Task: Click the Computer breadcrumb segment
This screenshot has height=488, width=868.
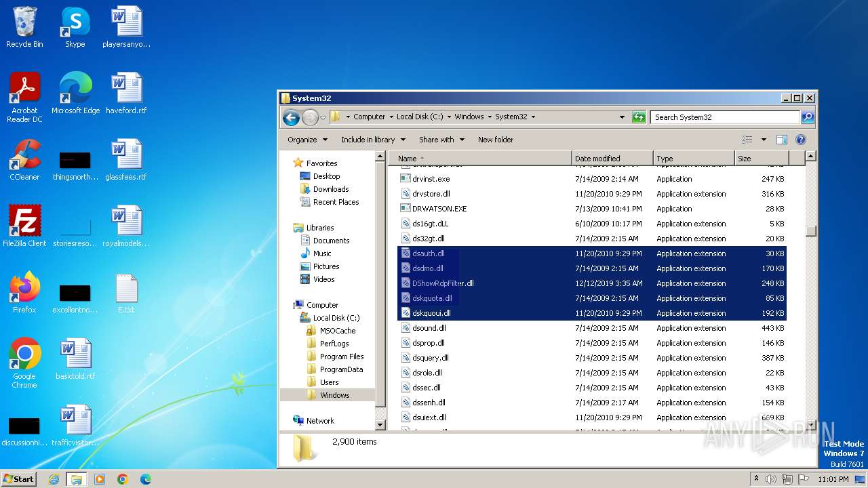Action: (370, 117)
